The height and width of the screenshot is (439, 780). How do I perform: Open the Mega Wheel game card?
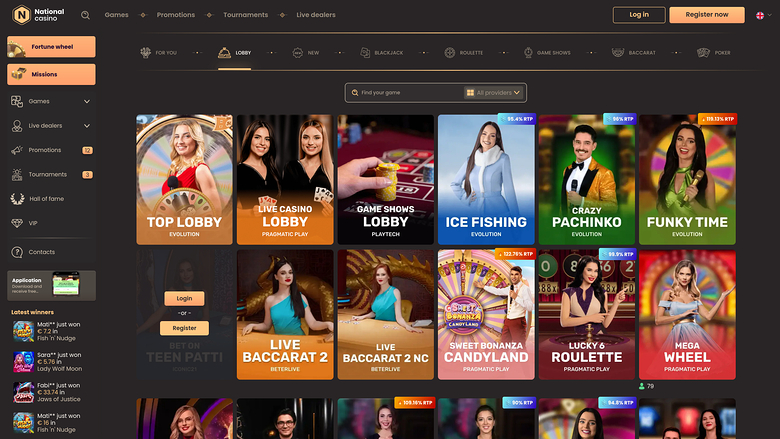pos(687,315)
